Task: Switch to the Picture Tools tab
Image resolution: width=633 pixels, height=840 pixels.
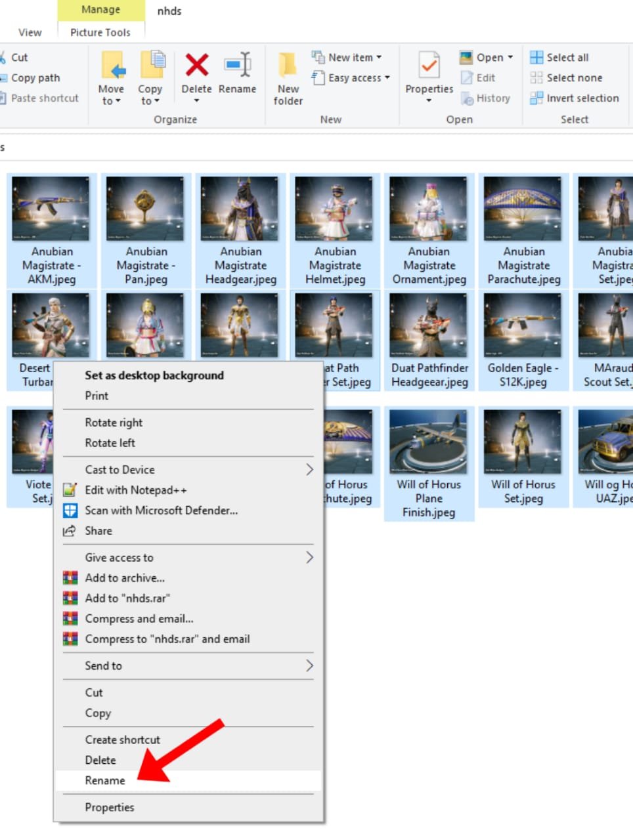Action: (100, 33)
